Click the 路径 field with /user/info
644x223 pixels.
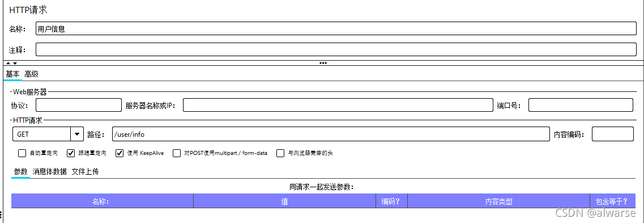tap(331, 134)
